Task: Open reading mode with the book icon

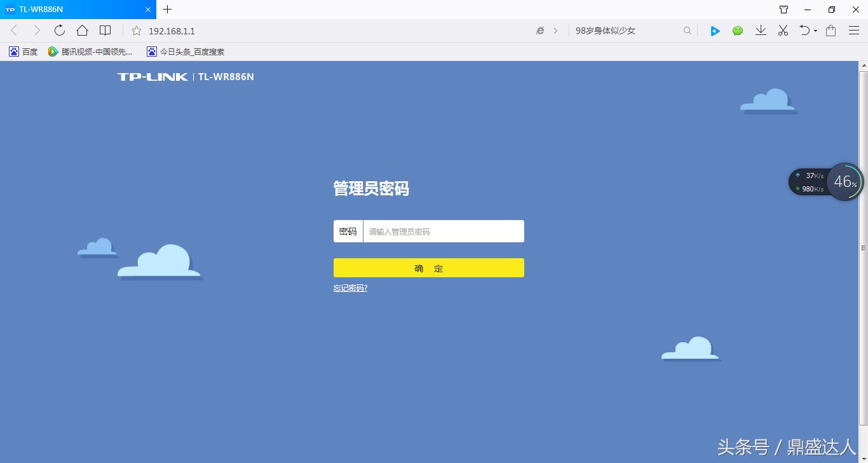Action: click(x=105, y=30)
